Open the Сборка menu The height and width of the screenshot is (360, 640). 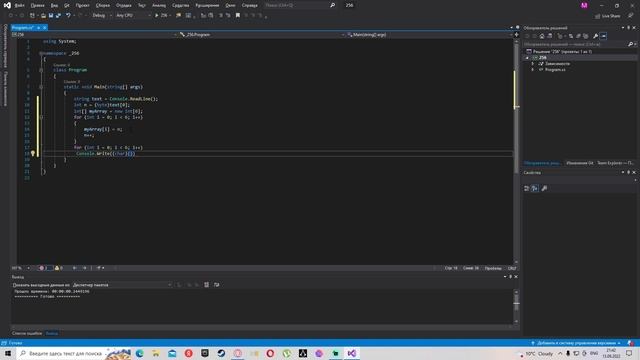coord(102,5)
